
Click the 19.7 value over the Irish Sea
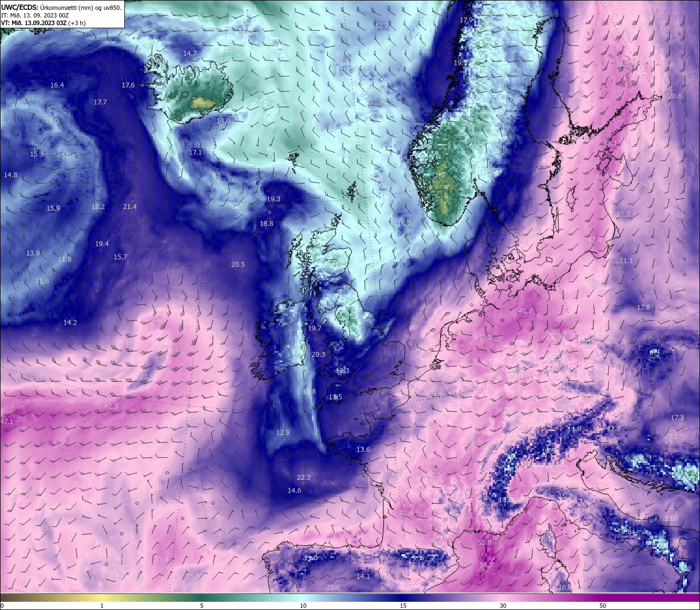click(314, 328)
